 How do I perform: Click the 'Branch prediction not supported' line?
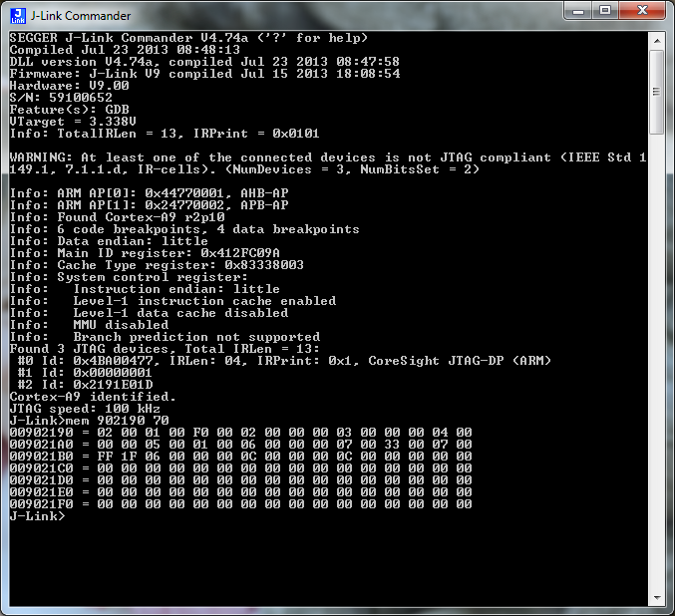pyautogui.click(x=165, y=338)
